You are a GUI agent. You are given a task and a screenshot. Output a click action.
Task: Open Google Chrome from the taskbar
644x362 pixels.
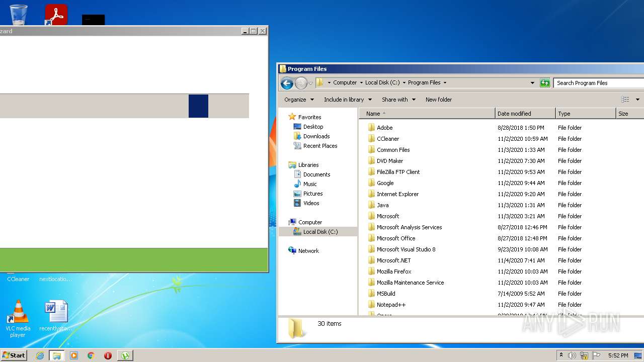click(91, 355)
